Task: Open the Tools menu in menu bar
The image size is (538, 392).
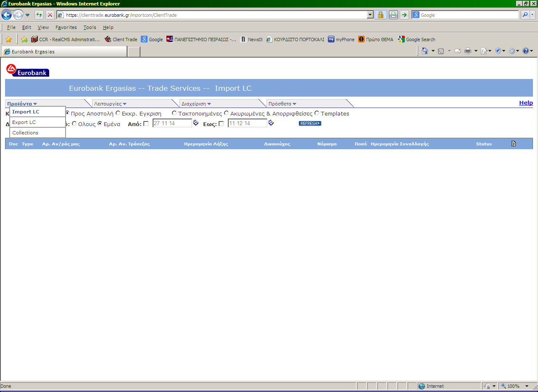Action: point(90,27)
